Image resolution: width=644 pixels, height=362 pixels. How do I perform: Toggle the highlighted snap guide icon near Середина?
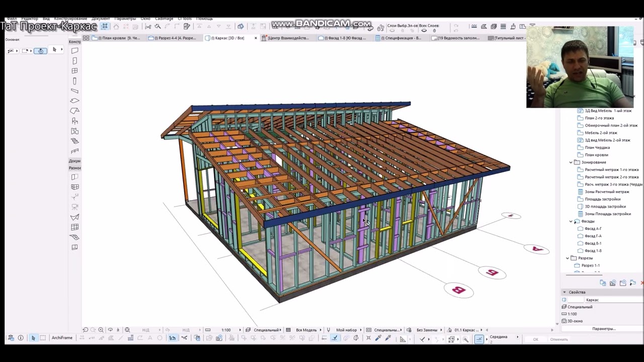tap(479, 339)
